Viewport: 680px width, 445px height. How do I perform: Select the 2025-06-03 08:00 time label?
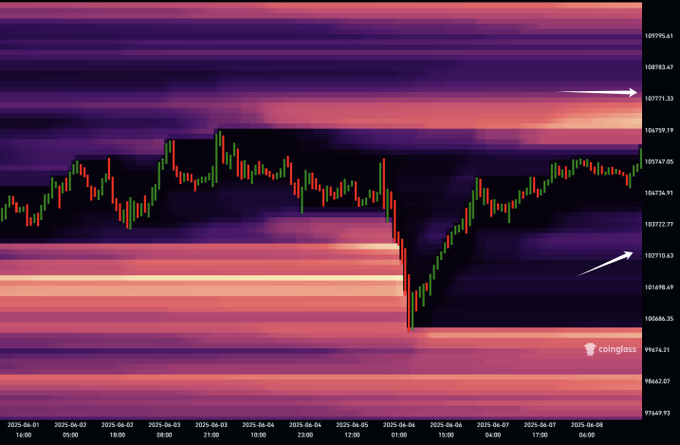(x=164, y=430)
